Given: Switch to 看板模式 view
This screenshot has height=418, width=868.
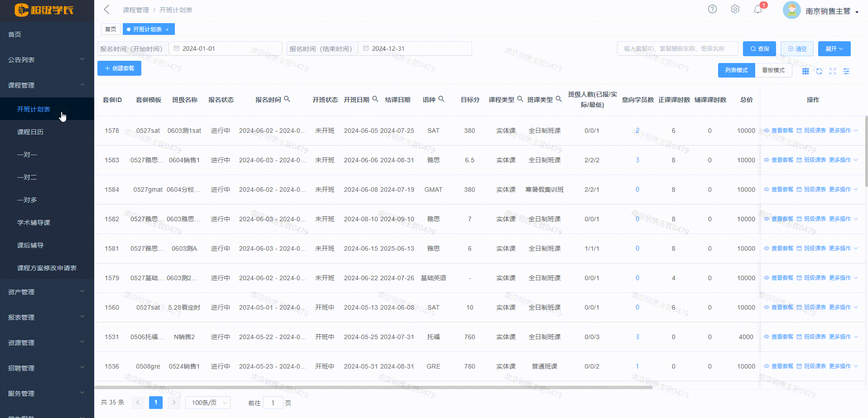Looking at the screenshot, I should [772, 70].
